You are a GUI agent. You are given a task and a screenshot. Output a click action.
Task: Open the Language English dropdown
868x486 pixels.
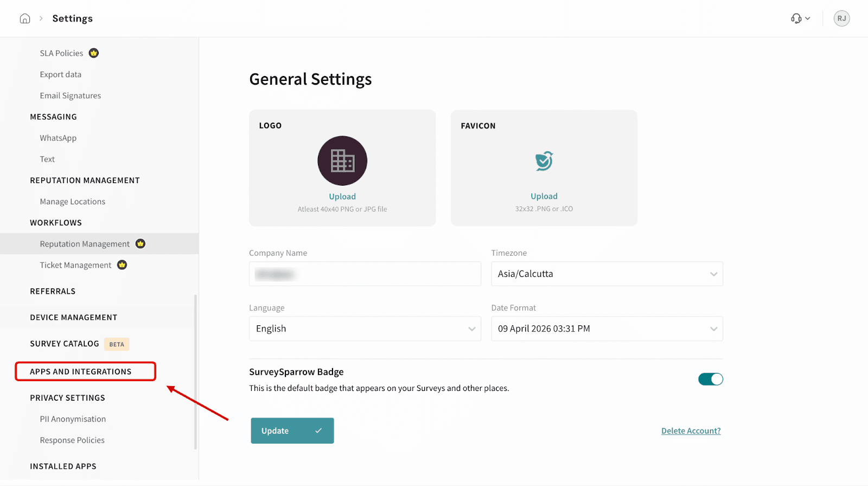(365, 329)
